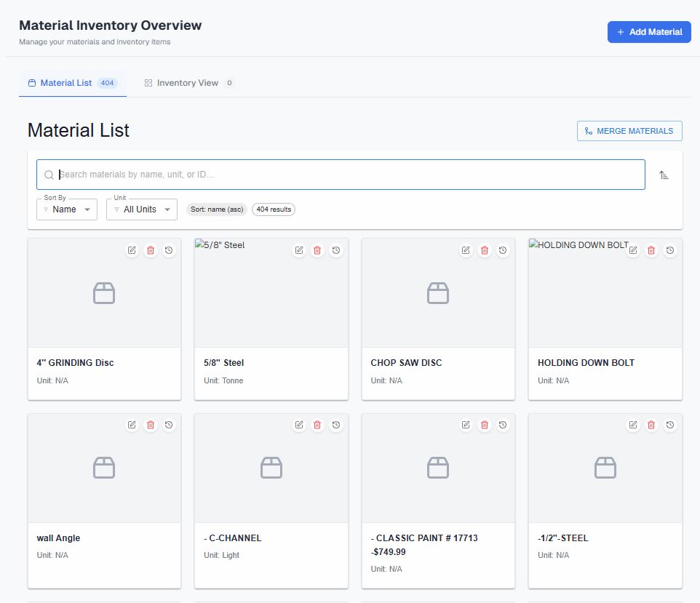
Task: Edit the HOLDING DOWN BOLT material
Action: click(633, 250)
